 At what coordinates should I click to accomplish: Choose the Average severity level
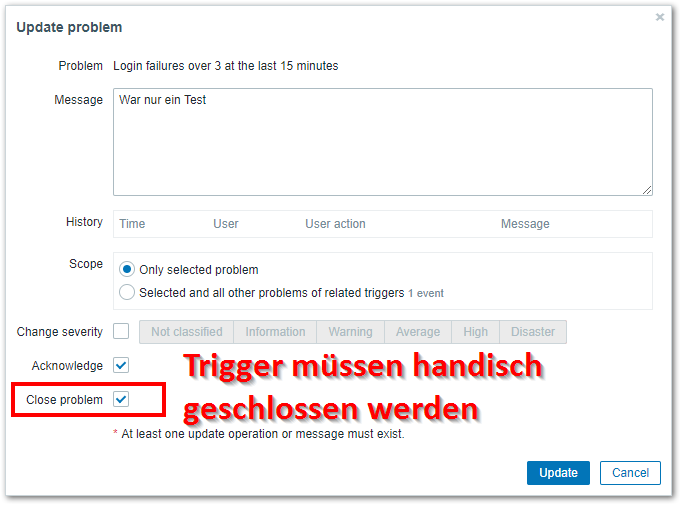[417, 332]
